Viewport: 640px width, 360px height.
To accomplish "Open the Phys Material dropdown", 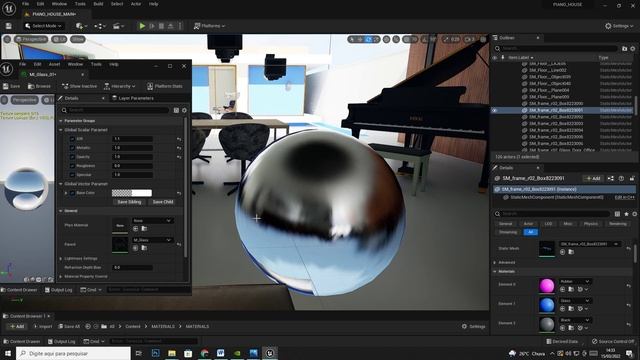I will 152,220.
